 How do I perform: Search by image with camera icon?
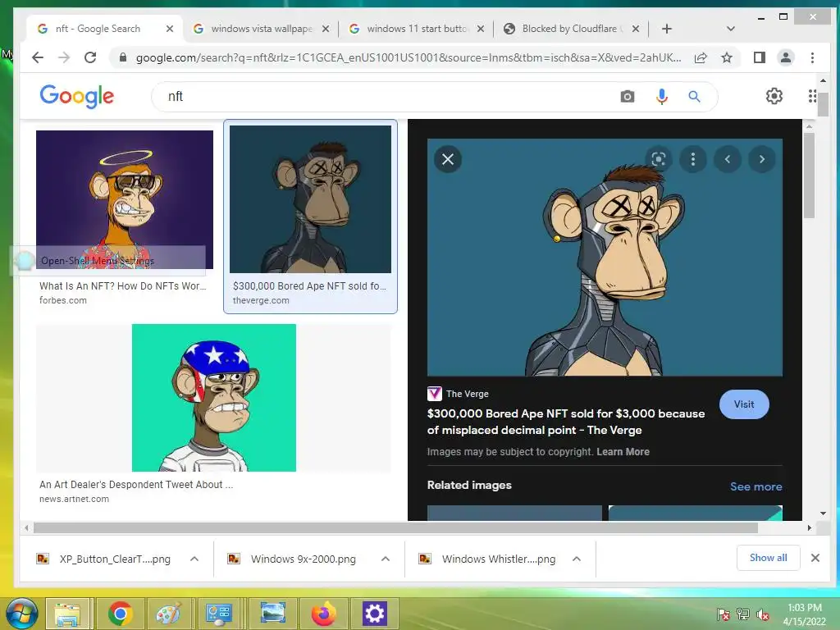click(628, 97)
